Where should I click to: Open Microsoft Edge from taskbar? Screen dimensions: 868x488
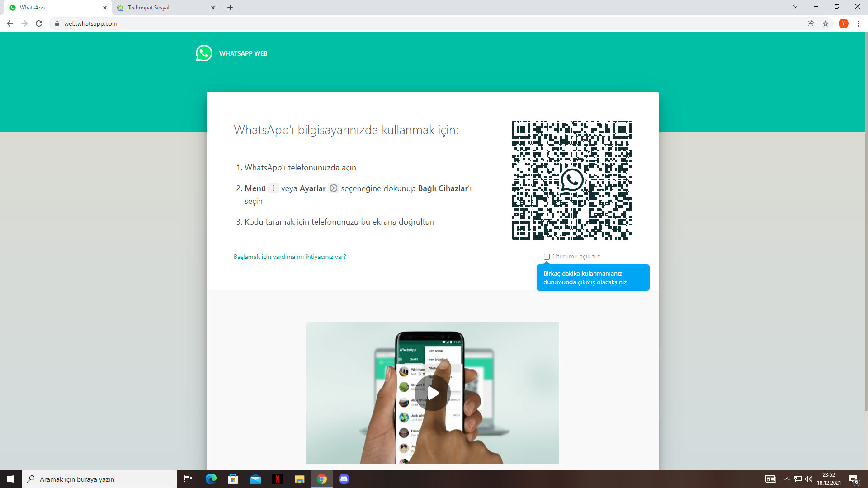click(x=211, y=479)
